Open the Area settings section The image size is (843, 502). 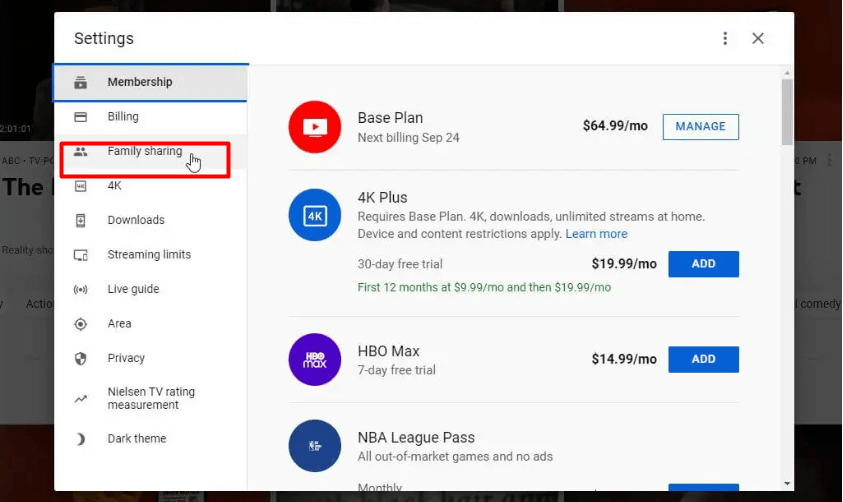(119, 324)
